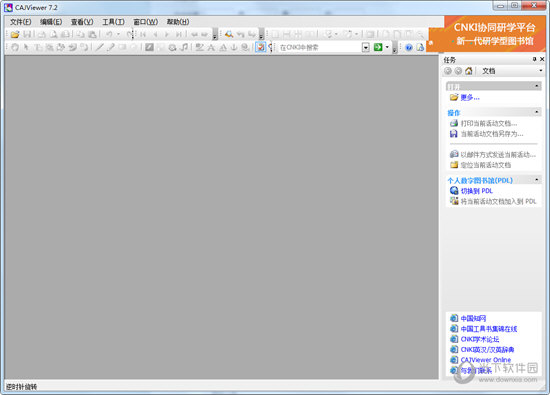Click the Undo arrow icon in the toolbar
Screen dimensions: 550x395
(109, 34)
